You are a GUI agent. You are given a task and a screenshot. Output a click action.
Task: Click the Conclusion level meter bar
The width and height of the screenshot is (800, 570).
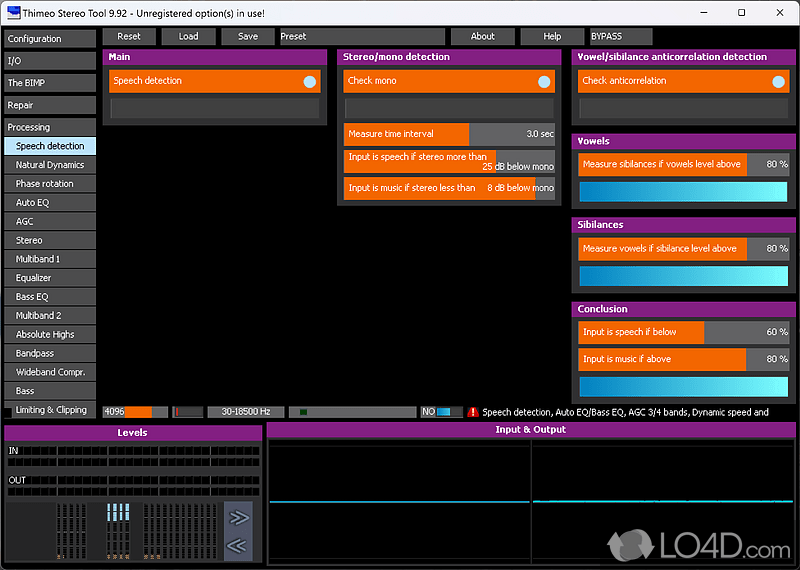(684, 387)
